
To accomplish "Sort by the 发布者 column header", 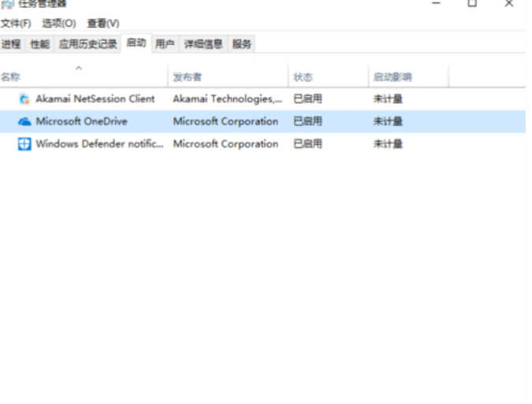I will 188,77.
